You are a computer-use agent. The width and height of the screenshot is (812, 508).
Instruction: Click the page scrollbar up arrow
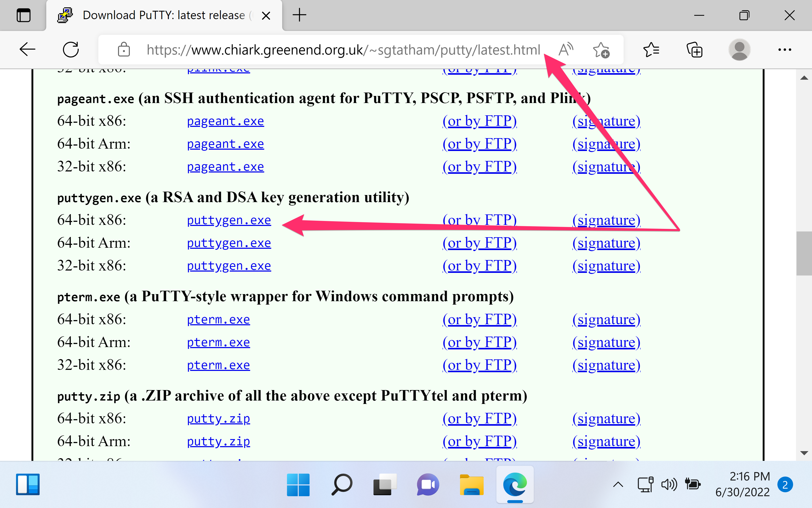pyautogui.click(x=804, y=78)
